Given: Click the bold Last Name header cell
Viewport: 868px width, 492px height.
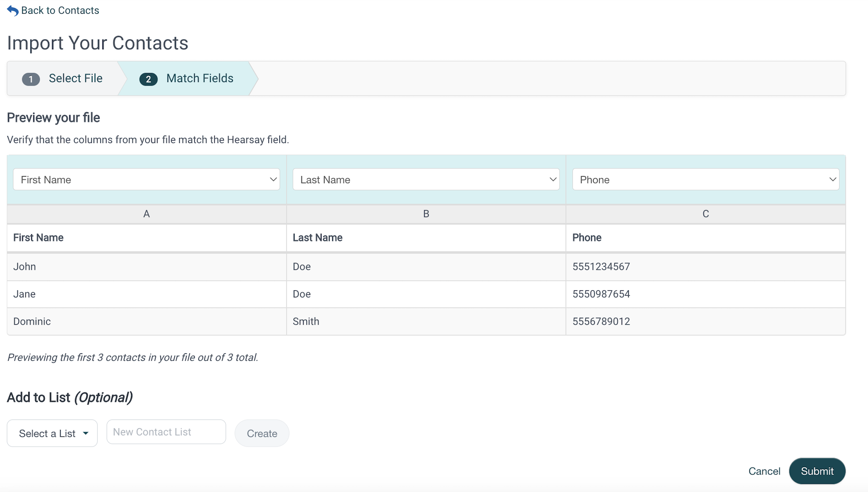Looking at the screenshot, I should 426,238.
